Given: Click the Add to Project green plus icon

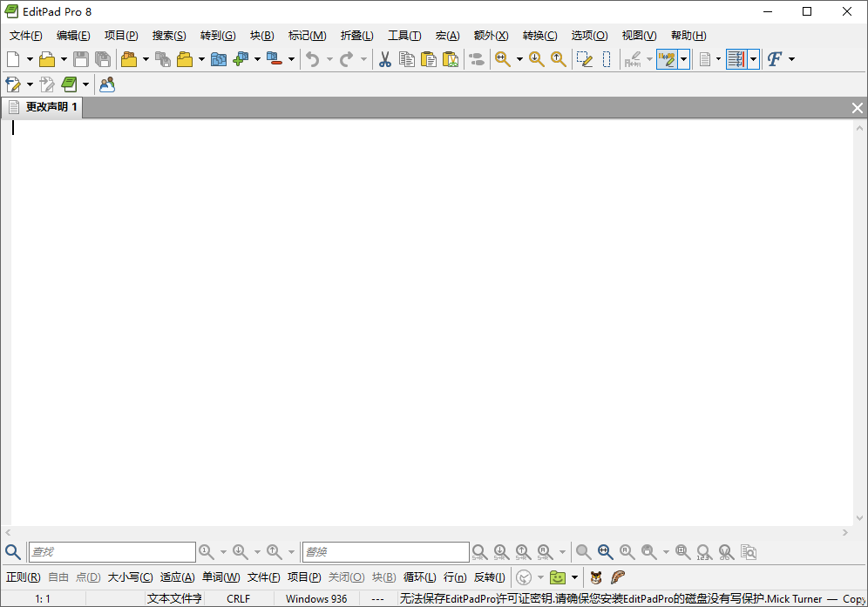Looking at the screenshot, I should click(x=241, y=59).
